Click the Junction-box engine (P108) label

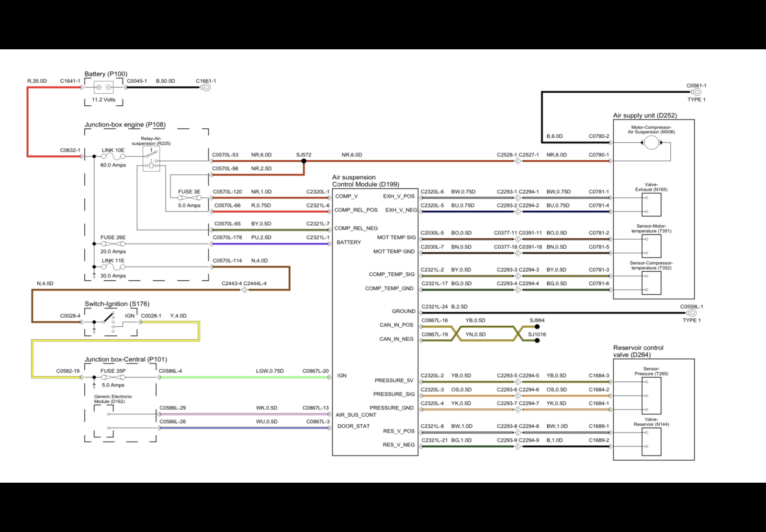pos(125,124)
